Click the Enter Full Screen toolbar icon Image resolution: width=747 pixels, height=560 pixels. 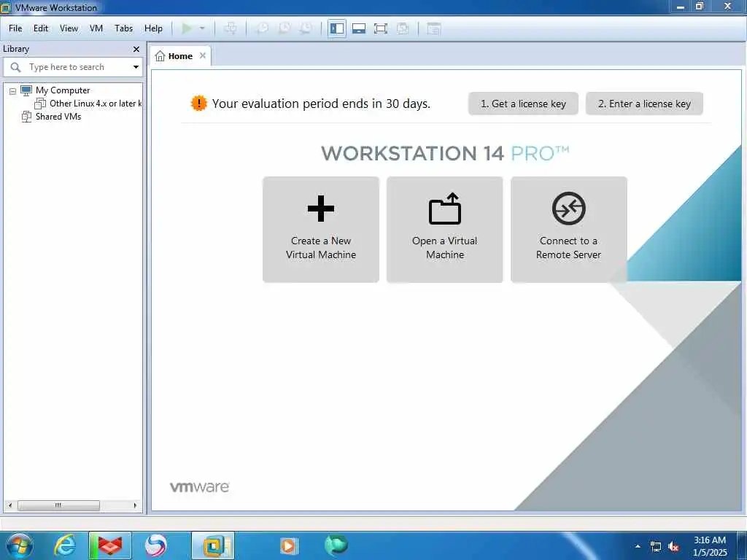pyautogui.click(x=381, y=28)
